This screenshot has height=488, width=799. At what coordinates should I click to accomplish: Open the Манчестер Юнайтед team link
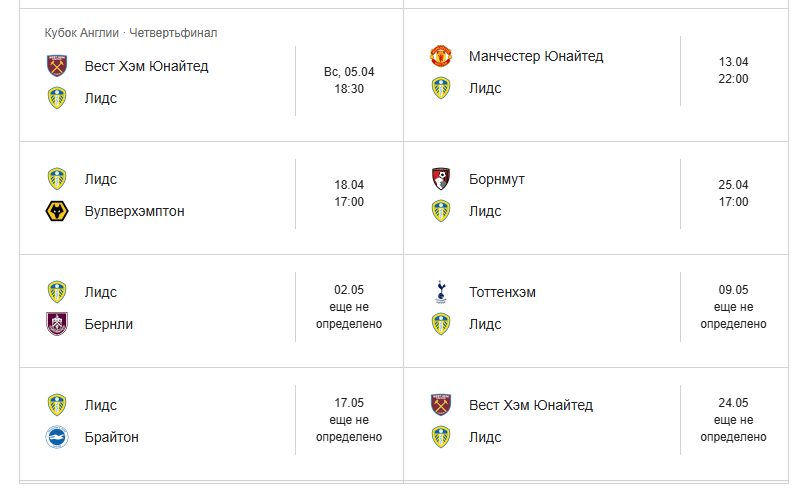pos(536,56)
